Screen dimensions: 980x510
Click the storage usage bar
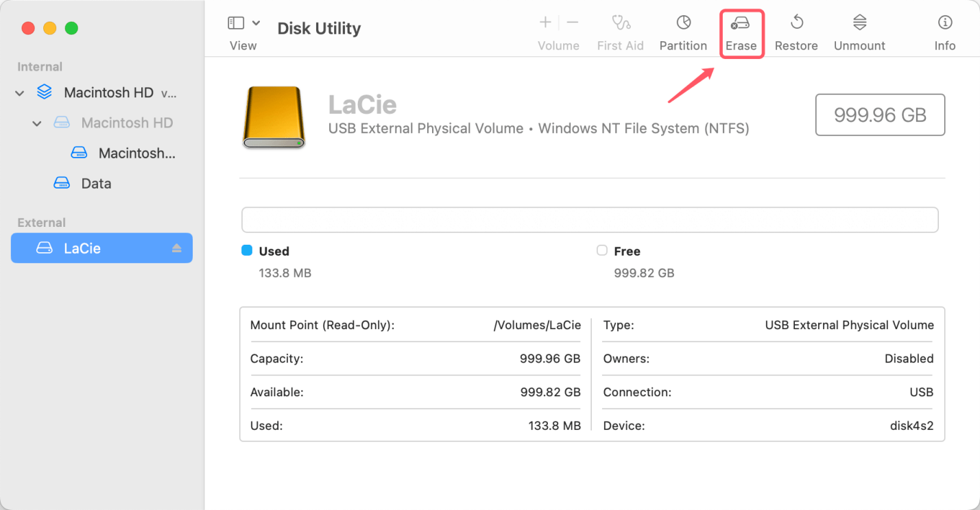[x=590, y=219]
